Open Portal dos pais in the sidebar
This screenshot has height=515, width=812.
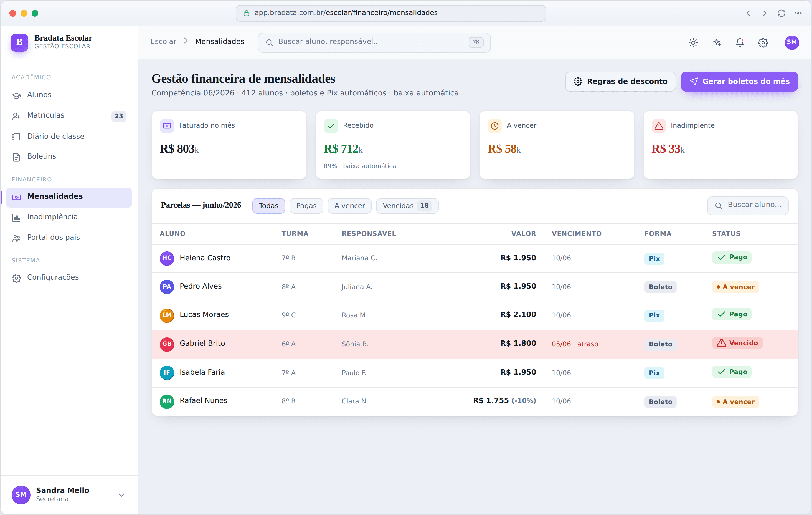click(x=69, y=238)
